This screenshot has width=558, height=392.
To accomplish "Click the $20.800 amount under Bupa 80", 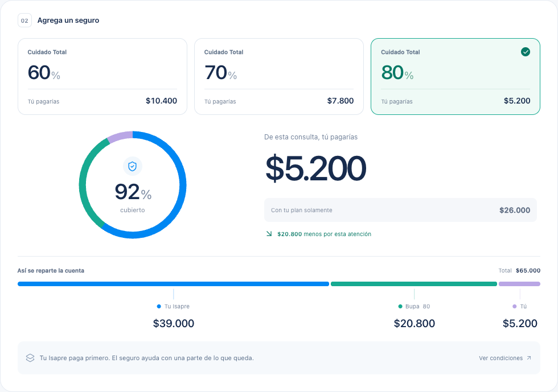I will (x=415, y=323).
